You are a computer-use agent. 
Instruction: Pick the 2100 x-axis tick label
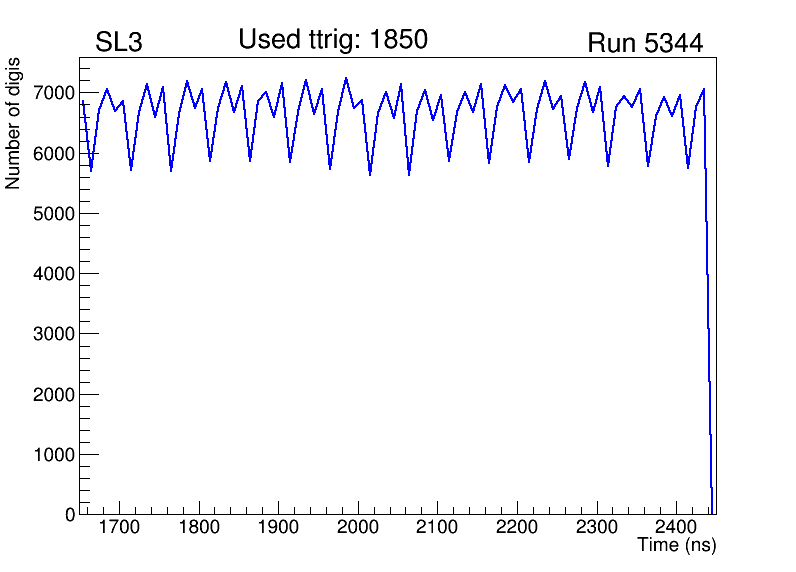coord(437,527)
